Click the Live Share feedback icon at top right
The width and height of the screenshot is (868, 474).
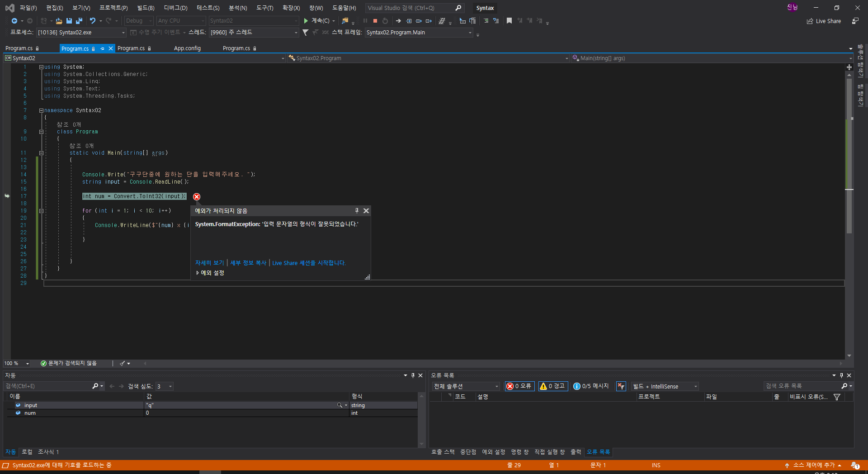855,21
